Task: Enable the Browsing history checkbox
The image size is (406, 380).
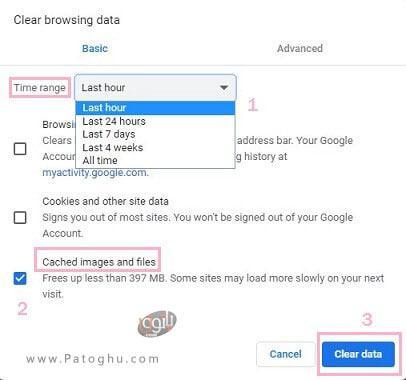Action: coord(20,149)
